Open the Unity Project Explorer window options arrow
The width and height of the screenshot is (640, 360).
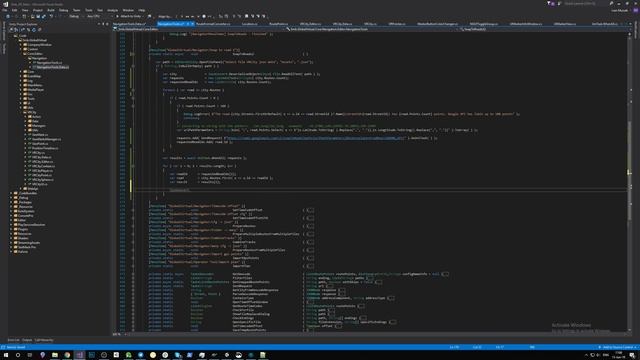pyautogui.click(x=98, y=24)
